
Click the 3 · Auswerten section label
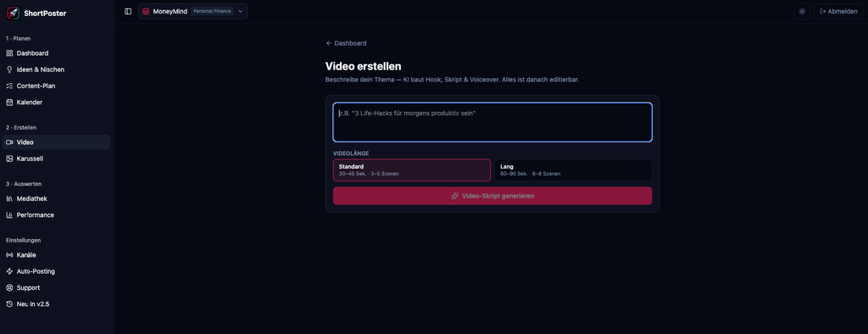pyautogui.click(x=24, y=183)
